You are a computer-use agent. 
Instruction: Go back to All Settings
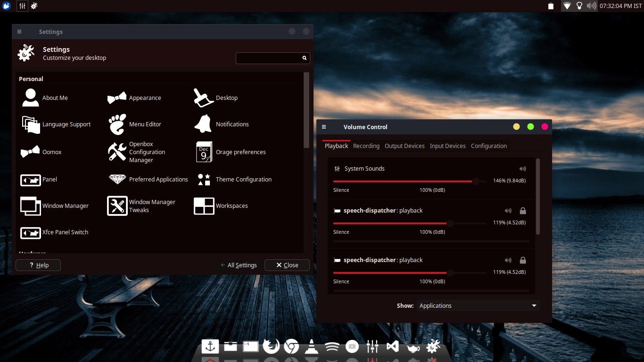[x=239, y=265]
